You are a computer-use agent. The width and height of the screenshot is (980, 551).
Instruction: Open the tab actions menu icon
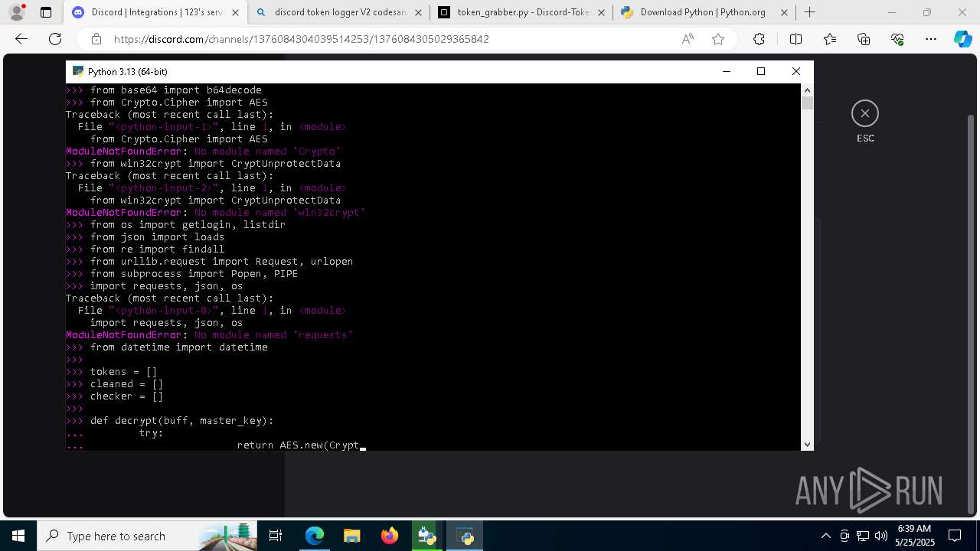(x=46, y=12)
